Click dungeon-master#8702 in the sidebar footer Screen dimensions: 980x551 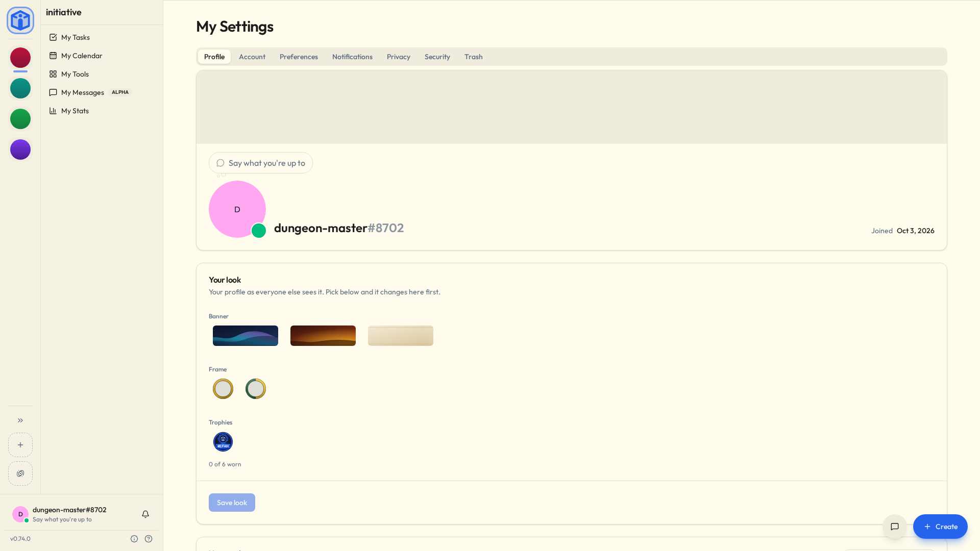tap(69, 510)
